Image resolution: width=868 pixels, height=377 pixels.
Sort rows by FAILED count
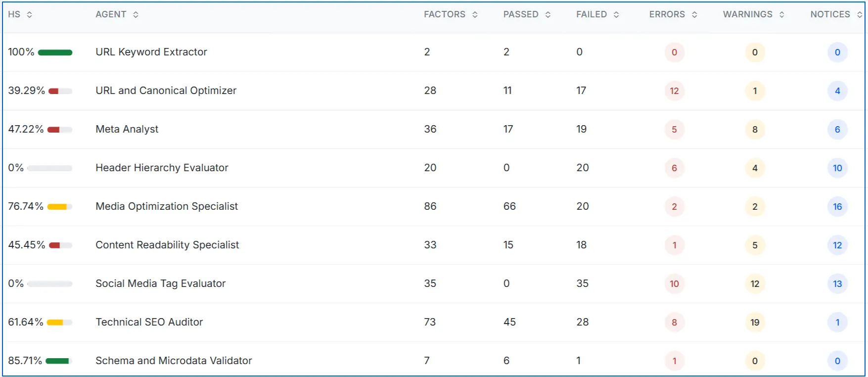615,14
